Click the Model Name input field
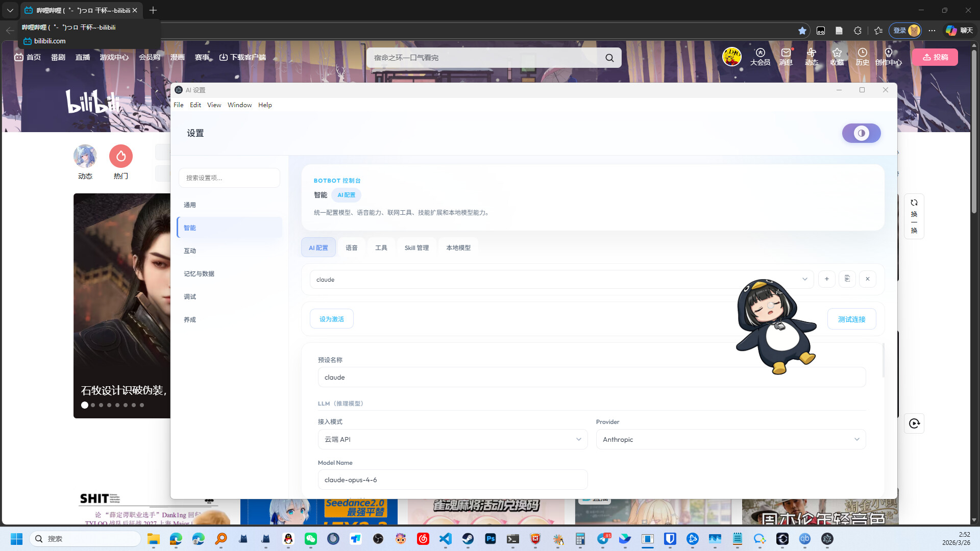This screenshot has width=980, height=551. [x=452, y=480]
